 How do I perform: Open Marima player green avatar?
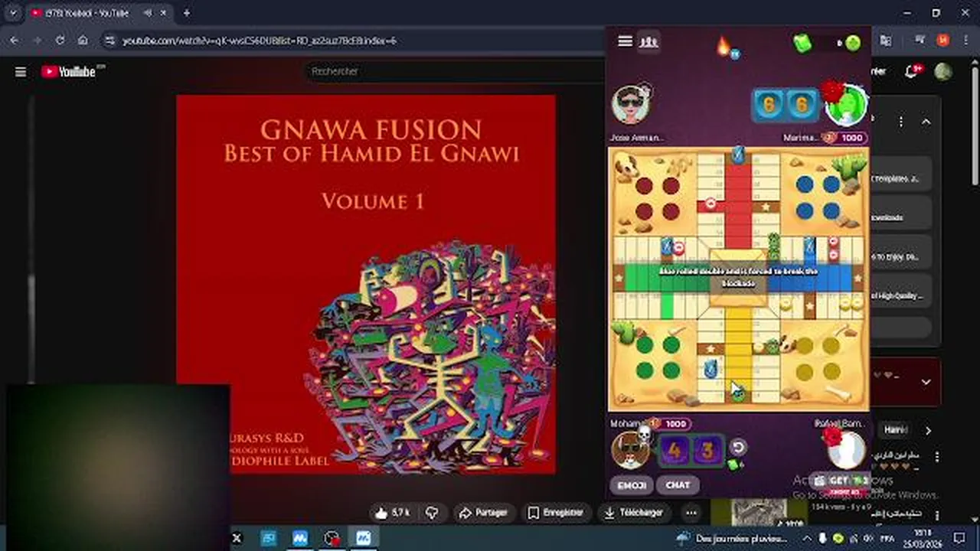click(x=847, y=106)
